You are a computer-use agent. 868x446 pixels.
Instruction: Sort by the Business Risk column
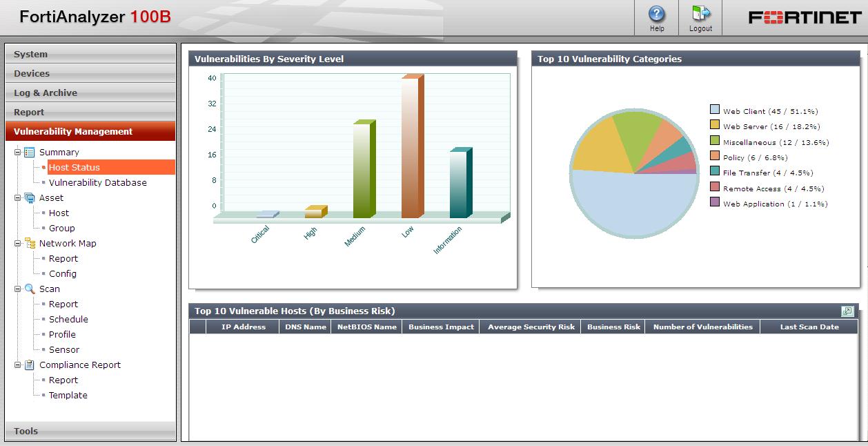click(x=613, y=327)
